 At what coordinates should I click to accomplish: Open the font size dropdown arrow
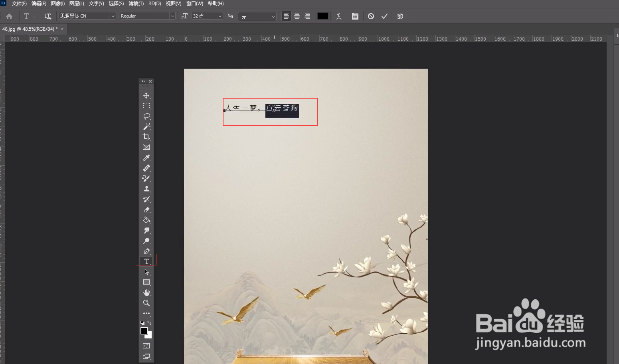tap(220, 16)
